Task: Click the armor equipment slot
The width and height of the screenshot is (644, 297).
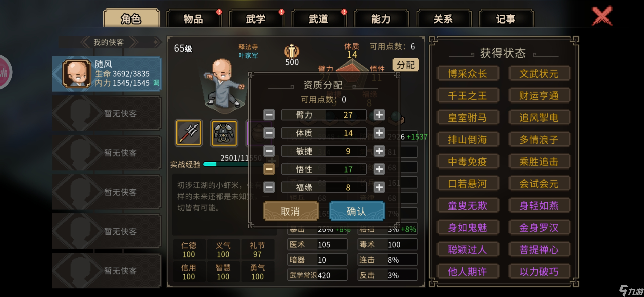Action: (224, 133)
